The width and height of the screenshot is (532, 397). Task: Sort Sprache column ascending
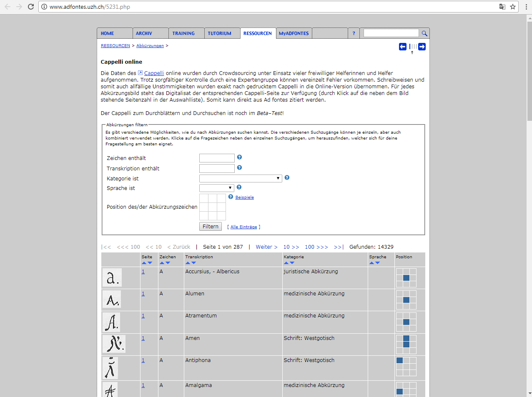pos(371,263)
